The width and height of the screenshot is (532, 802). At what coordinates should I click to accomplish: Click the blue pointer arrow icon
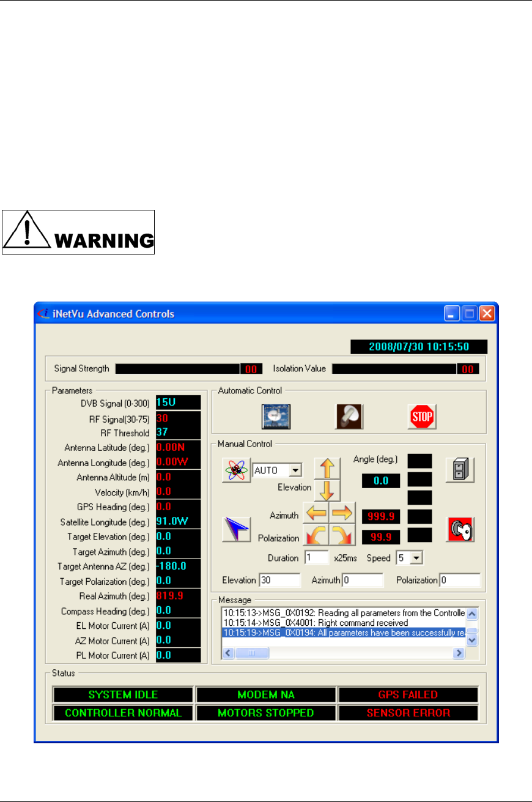coord(236,529)
